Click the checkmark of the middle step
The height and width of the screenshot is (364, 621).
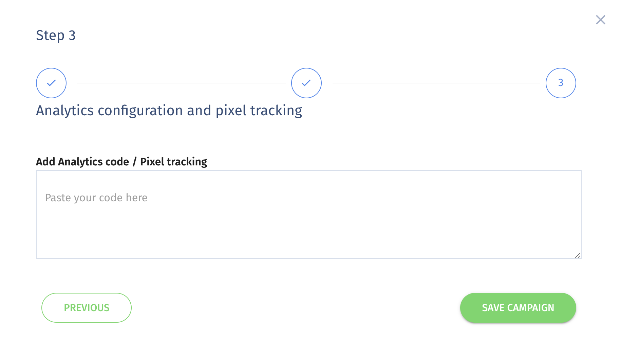(x=306, y=83)
